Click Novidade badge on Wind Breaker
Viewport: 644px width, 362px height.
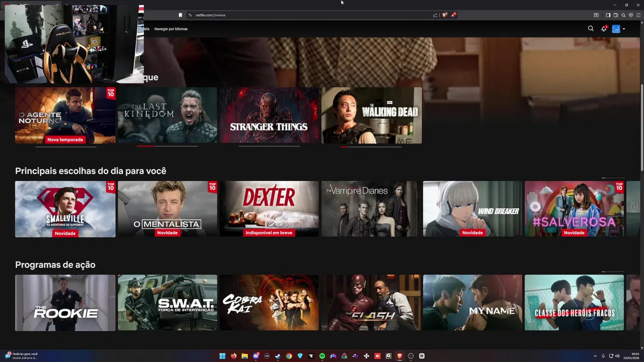click(472, 233)
